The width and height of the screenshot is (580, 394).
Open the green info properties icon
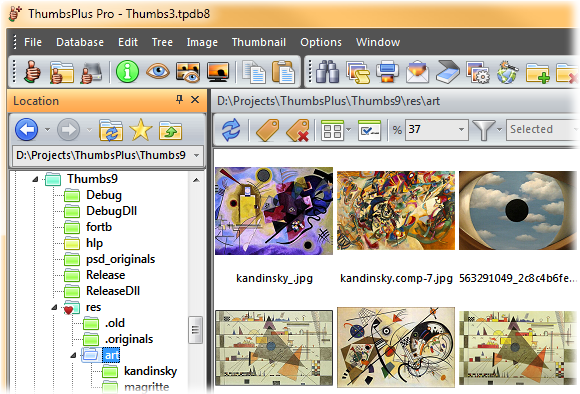[x=127, y=71]
